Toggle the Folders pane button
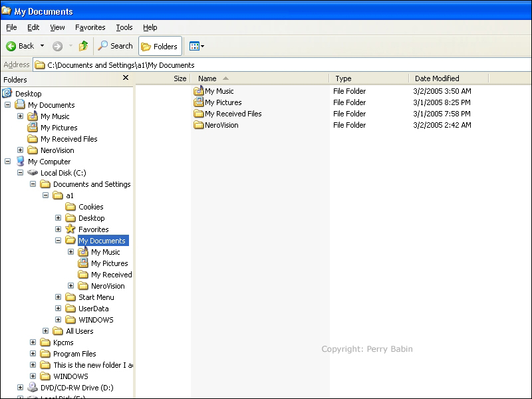Screen dimensions: 532x399 tap(160, 46)
